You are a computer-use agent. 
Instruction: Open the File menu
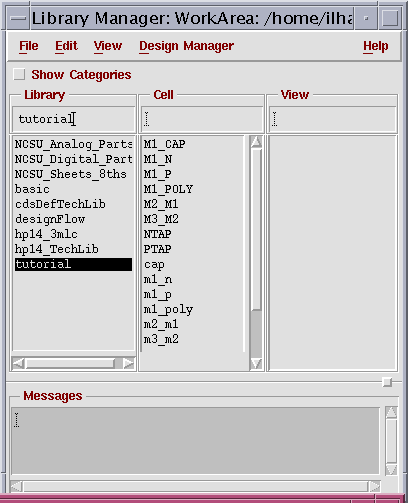pyautogui.click(x=29, y=46)
